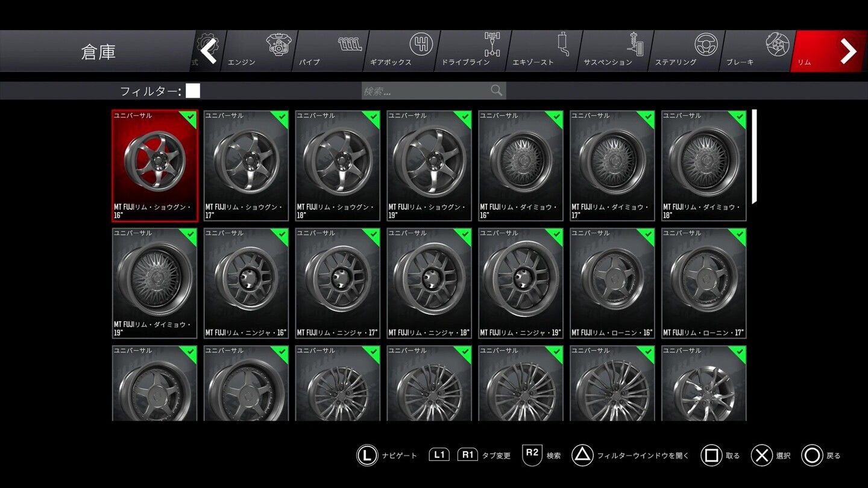Open filter window via triangle button
This screenshot has width=868, height=488.
click(x=582, y=455)
